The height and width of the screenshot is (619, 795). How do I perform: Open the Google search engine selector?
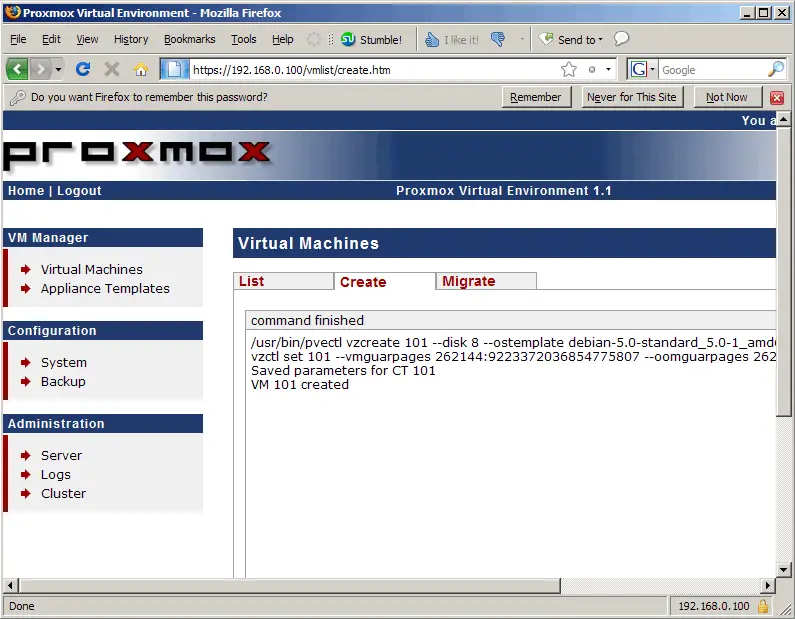click(x=642, y=69)
